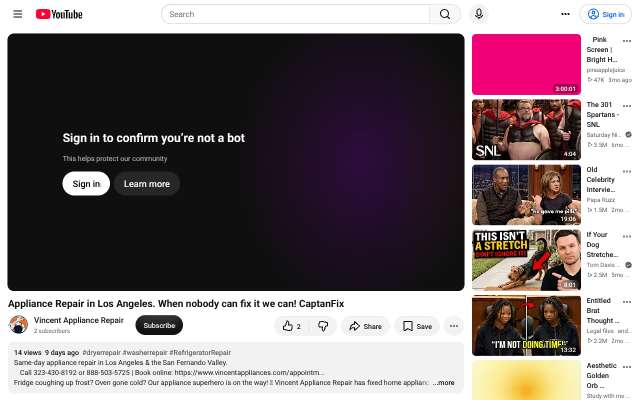Open the Pink Screen video thumbnail
The image size is (640, 400).
(x=526, y=64)
